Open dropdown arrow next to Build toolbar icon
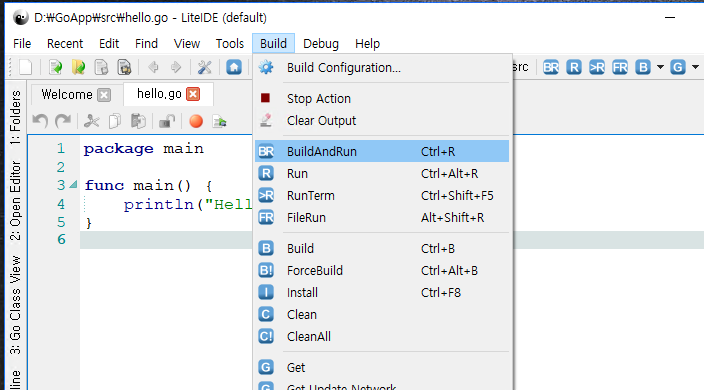This screenshot has height=390, width=704. [x=660, y=67]
